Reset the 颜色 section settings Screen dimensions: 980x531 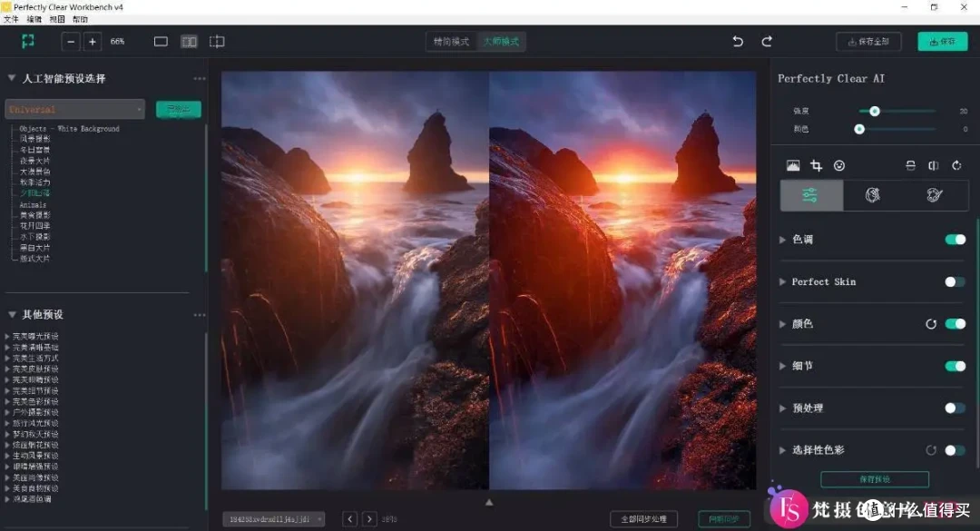pyautogui.click(x=931, y=324)
